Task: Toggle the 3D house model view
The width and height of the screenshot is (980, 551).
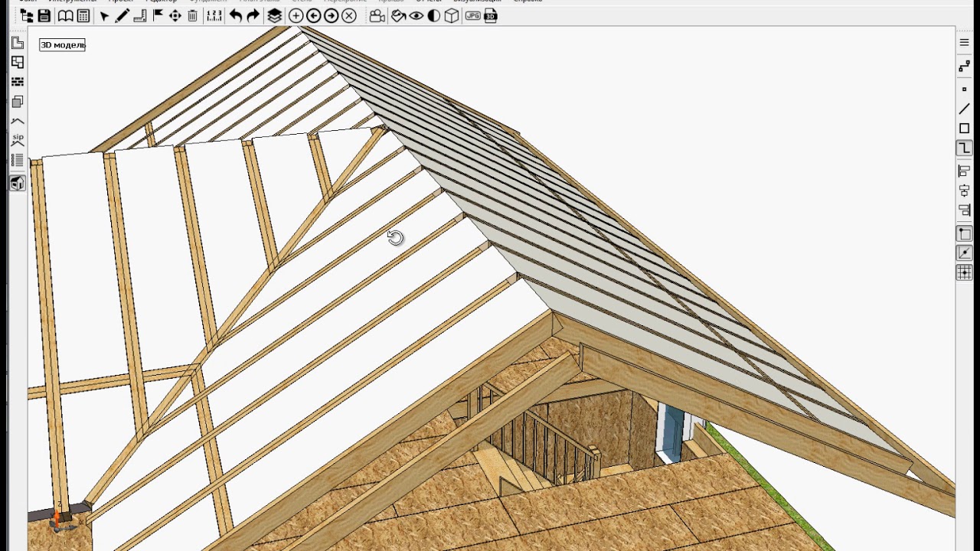Action: [18, 183]
